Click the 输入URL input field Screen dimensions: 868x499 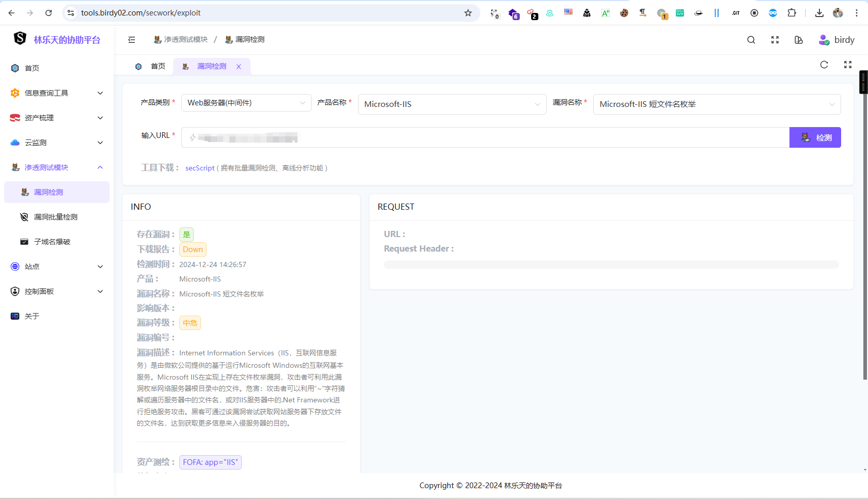point(486,137)
